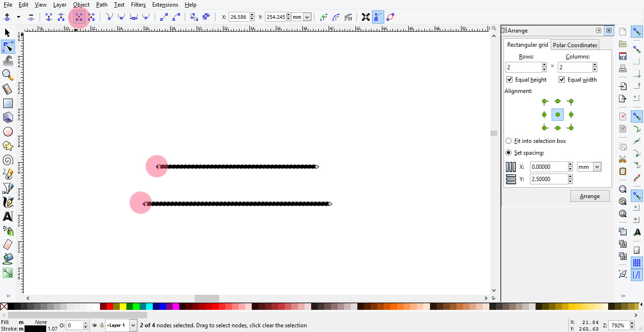Switch to the Rectangular grid tab
The width and height of the screenshot is (644, 332).
pos(528,45)
